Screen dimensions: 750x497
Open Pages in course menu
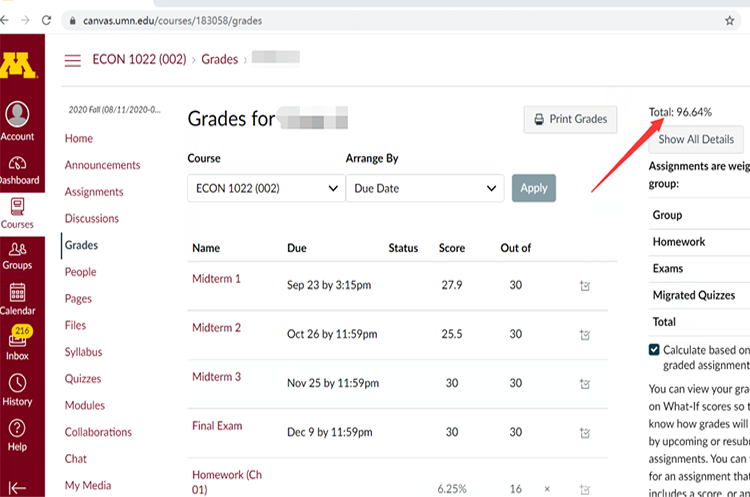pyautogui.click(x=78, y=299)
